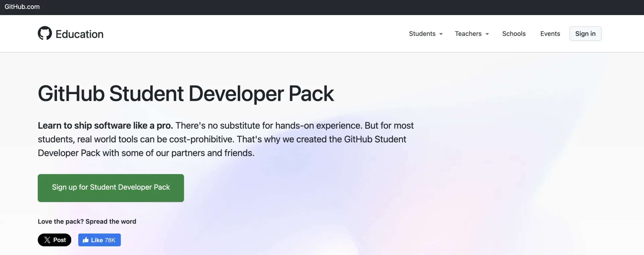
Task: Click the 'Love the pack? Spread the word' text
Action: pos(87,221)
